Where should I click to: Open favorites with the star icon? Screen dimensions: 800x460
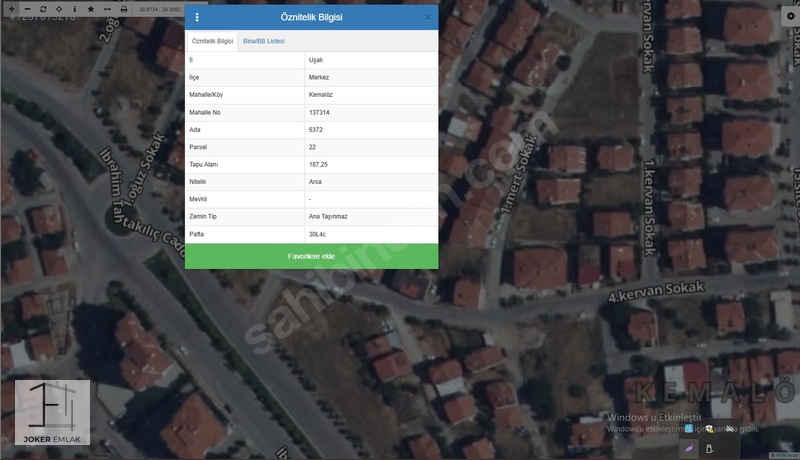[x=90, y=8]
